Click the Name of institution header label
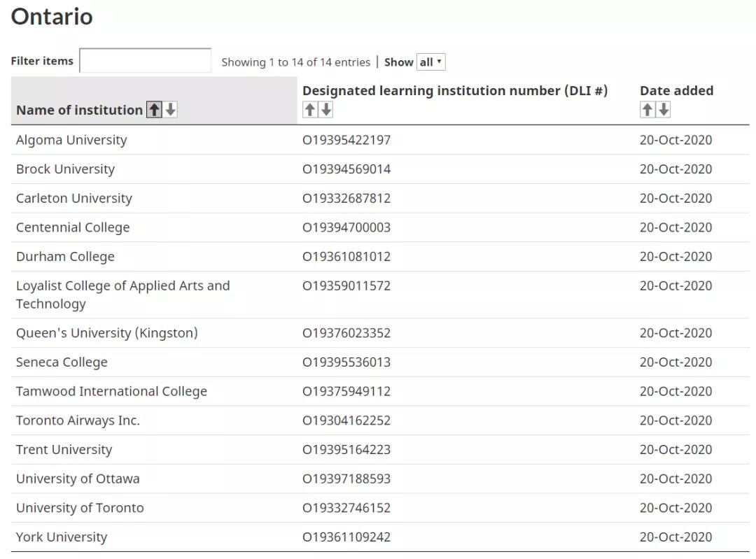Viewport: 756px width, 559px height. (80, 111)
